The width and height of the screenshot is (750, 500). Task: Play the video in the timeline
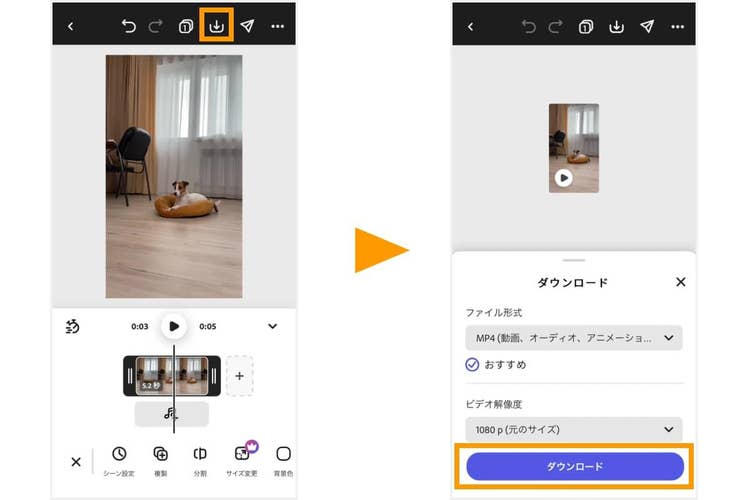click(x=174, y=326)
